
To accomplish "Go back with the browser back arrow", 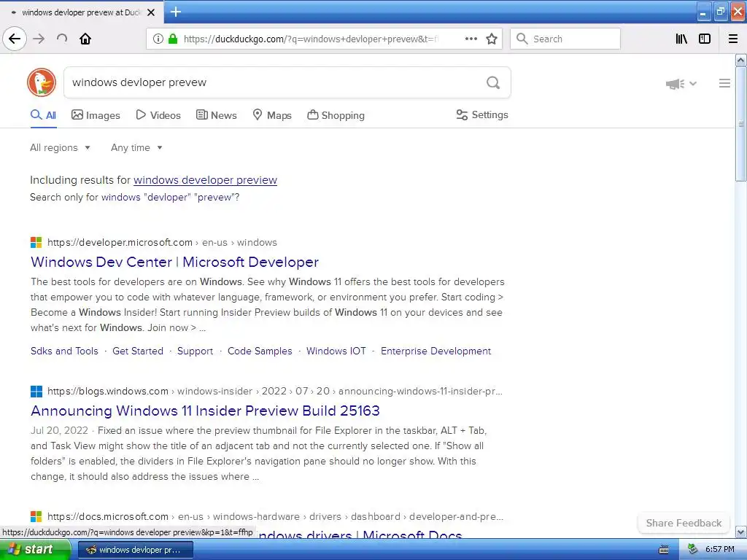I will tap(15, 39).
